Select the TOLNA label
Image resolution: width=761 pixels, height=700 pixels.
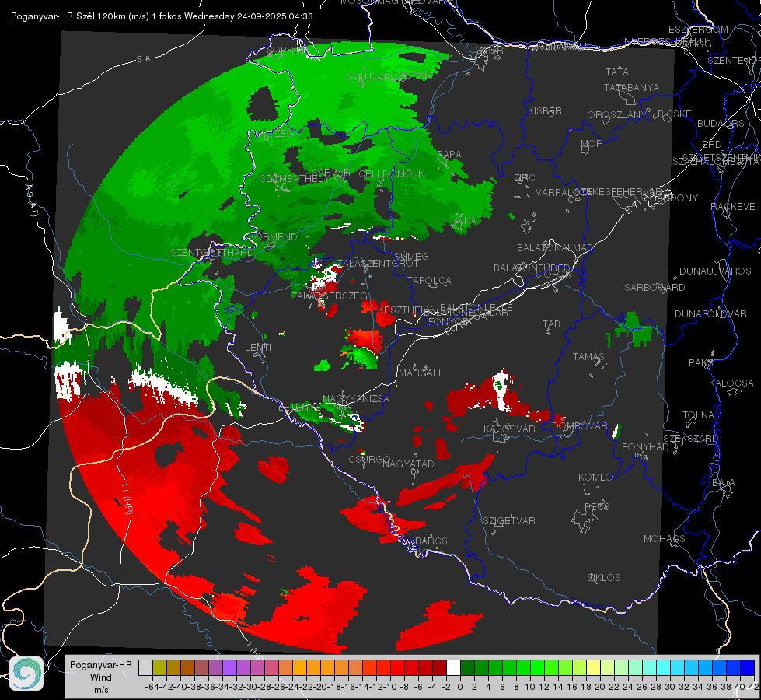coord(698,415)
